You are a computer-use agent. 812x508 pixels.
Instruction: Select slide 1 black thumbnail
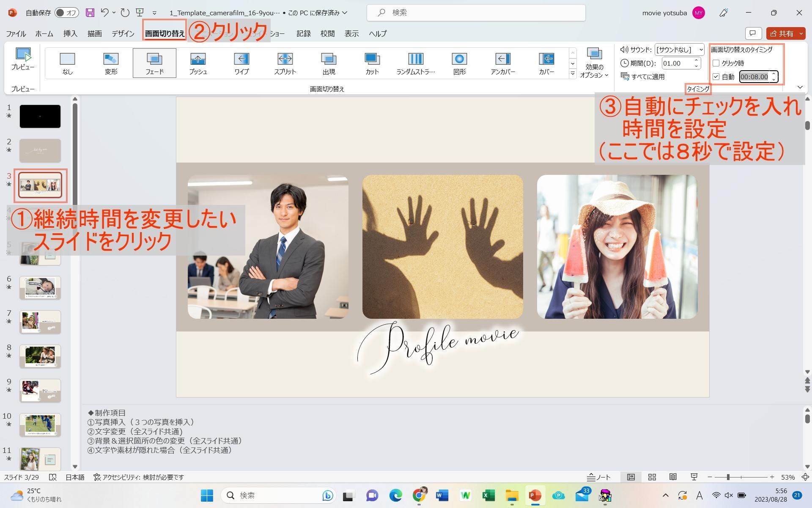pyautogui.click(x=40, y=116)
